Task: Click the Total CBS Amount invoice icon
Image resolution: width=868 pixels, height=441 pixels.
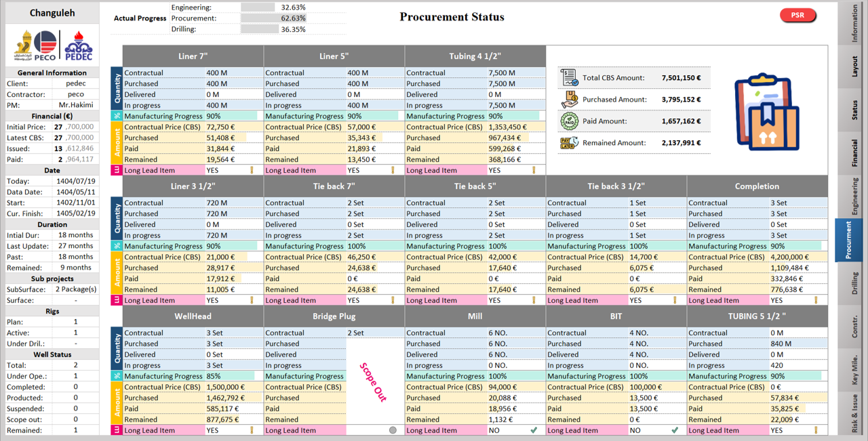Action: [x=569, y=78]
